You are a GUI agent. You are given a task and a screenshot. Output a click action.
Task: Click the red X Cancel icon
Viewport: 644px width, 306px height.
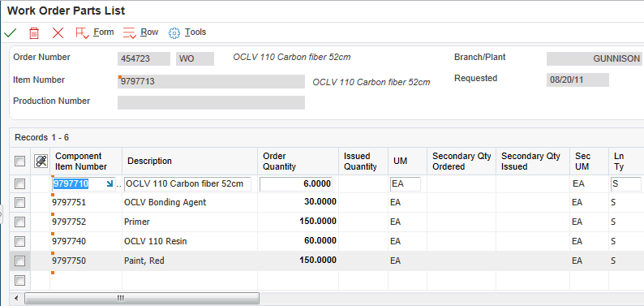(58, 32)
